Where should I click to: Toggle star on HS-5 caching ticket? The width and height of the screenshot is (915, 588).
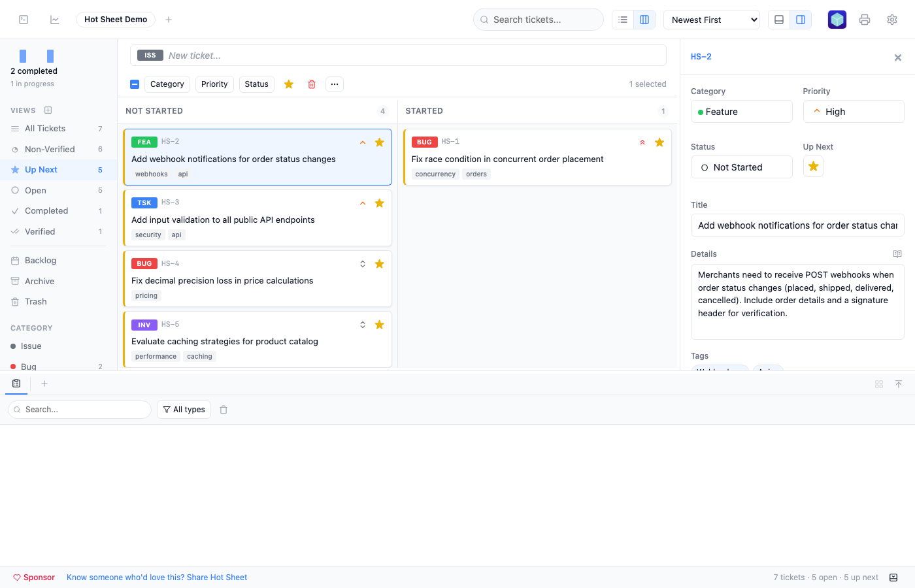pyautogui.click(x=379, y=325)
